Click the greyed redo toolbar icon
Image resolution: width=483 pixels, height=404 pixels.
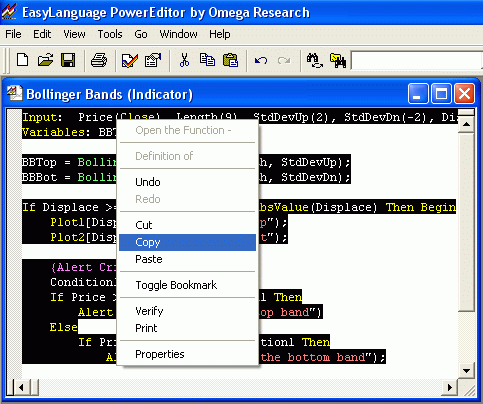(x=284, y=60)
